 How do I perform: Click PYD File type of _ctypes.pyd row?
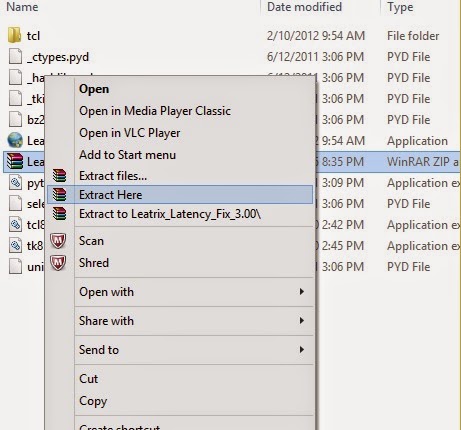click(x=409, y=57)
